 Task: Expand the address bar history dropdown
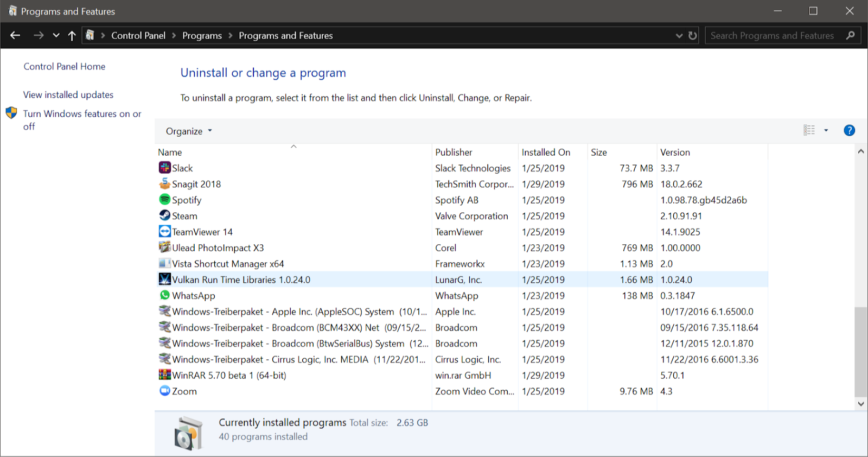(x=679, y=35)
